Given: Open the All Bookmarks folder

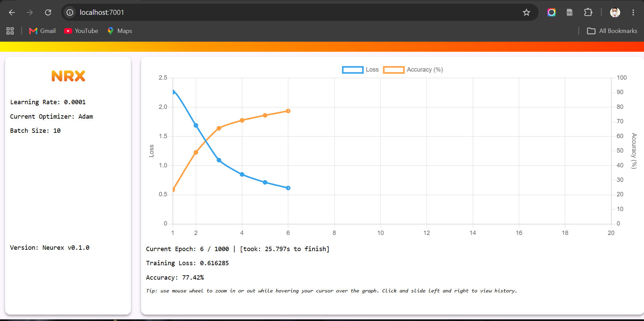Looking at the screenshot, I should click(612, 31).
